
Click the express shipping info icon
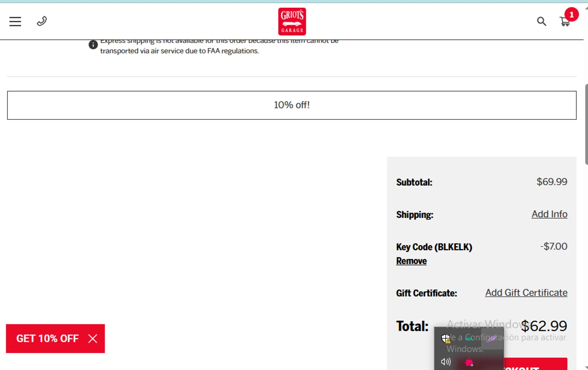93,45
